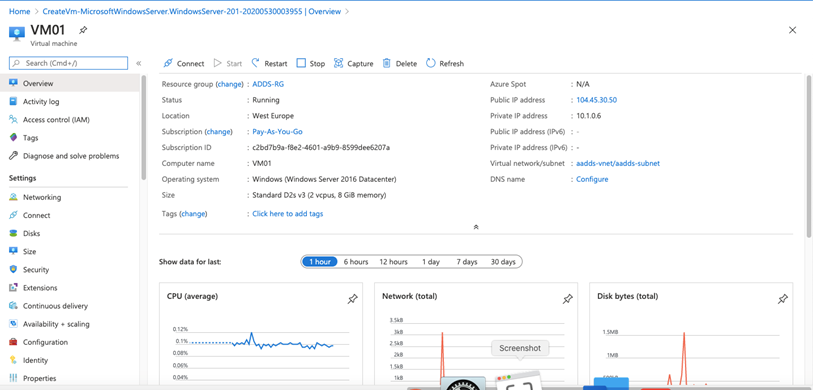Open the aadds-vnet/aadds-subnet link

coord(618,163)
